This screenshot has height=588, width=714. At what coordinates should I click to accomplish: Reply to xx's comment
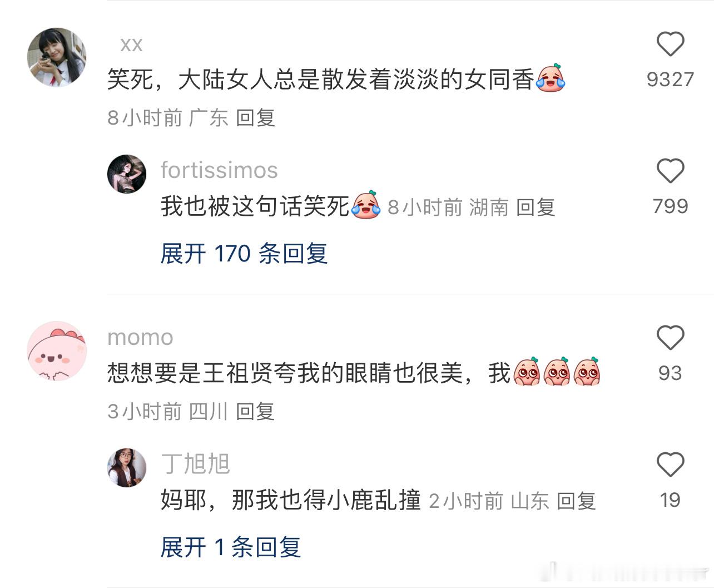(x=255, y=118)
